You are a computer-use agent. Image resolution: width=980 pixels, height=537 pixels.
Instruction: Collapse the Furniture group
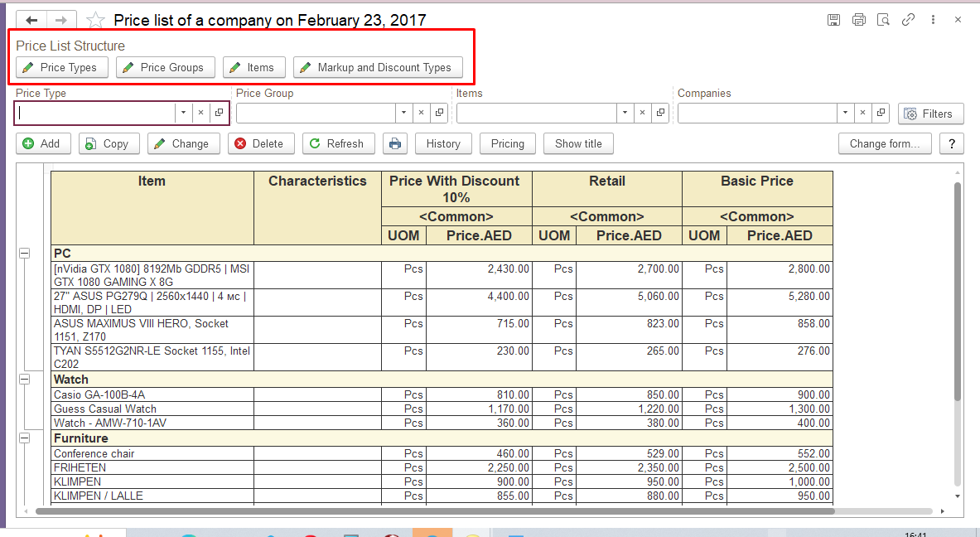point(24,438)
